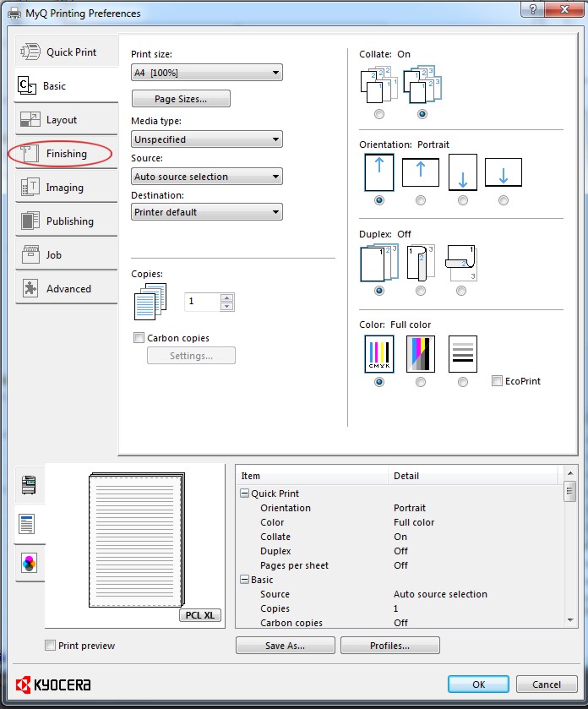The height and width of the screenshot is (709, 588).
Task: Open the color settings view icon
Action: (28, 564)
